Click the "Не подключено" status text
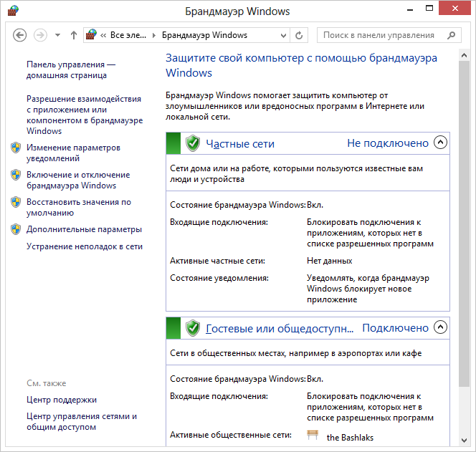 tap(388, 143)
